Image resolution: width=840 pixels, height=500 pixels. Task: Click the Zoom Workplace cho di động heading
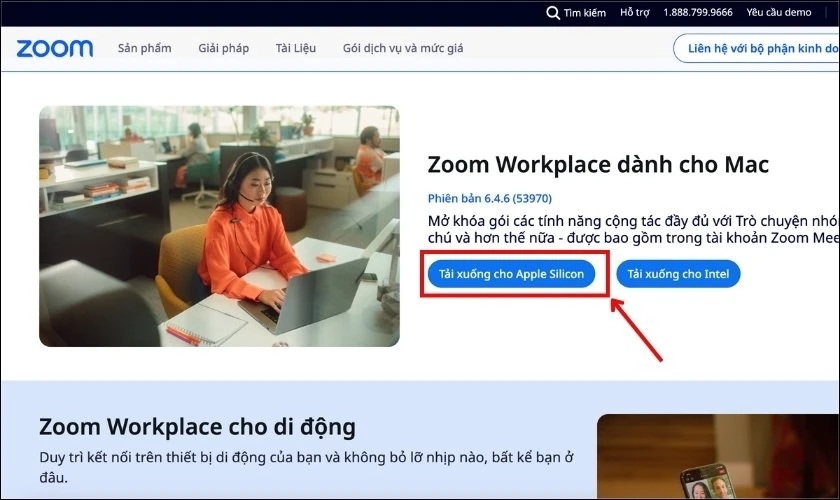point(197,427)
